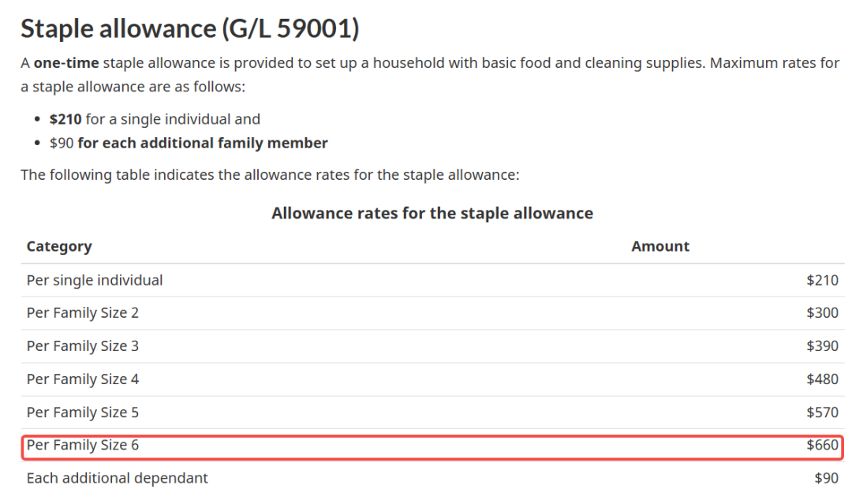Select the Per single individual row label
This screenshot has height=504, width=852.
pos(95,280)
